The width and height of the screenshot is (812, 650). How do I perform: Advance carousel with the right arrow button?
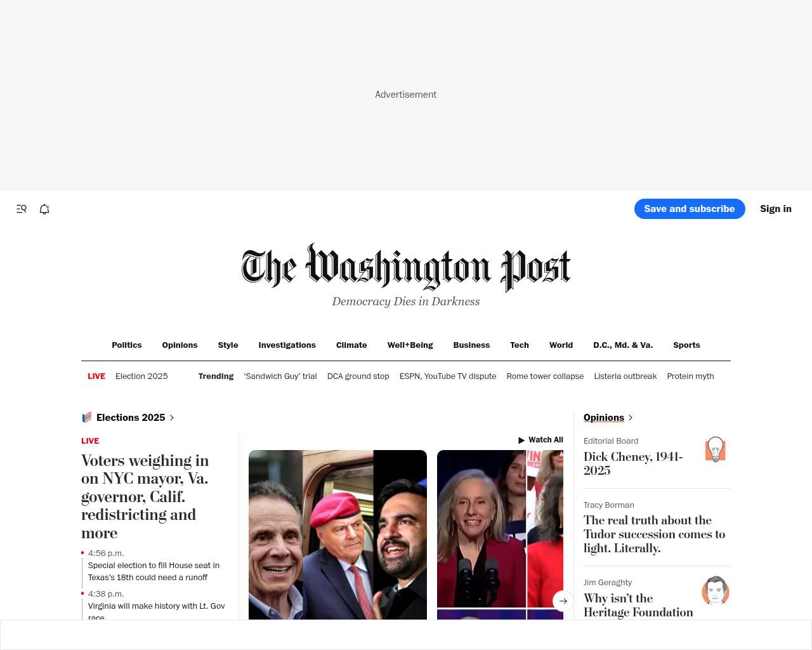click(563, 601)
